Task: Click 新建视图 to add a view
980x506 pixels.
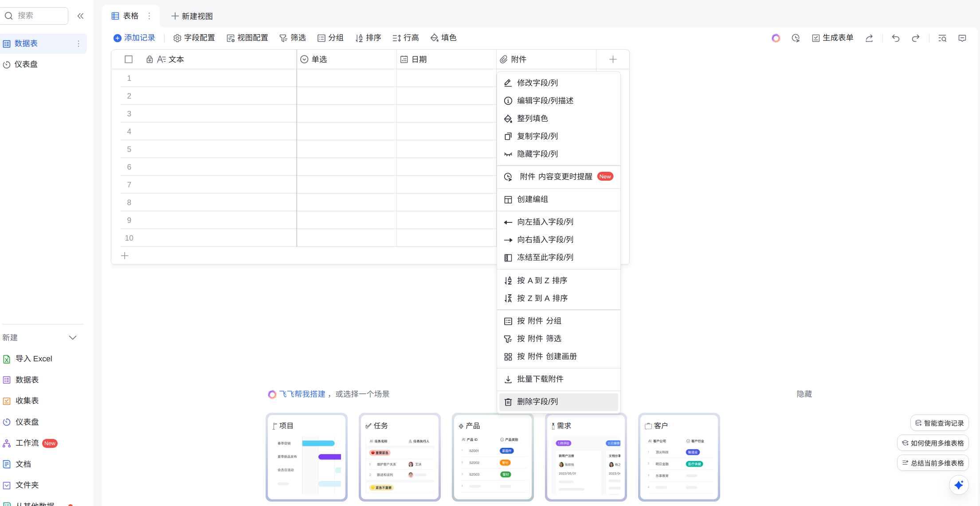Action: click(192, 16)
